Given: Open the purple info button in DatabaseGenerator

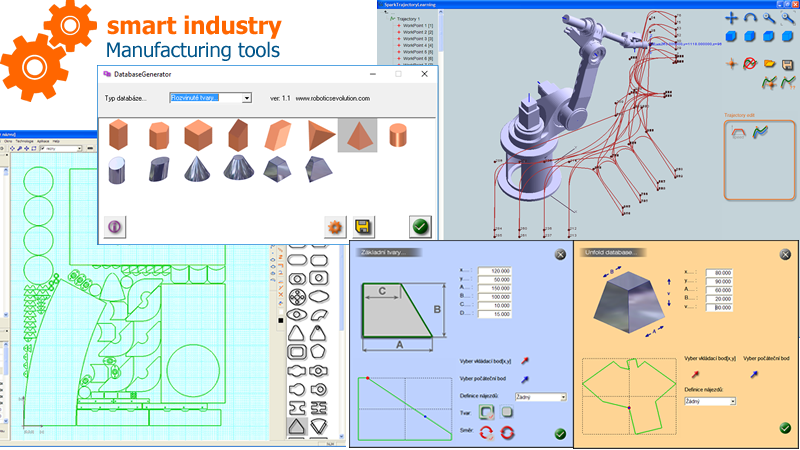Looking at the screenshot, I should pos(114,226).
